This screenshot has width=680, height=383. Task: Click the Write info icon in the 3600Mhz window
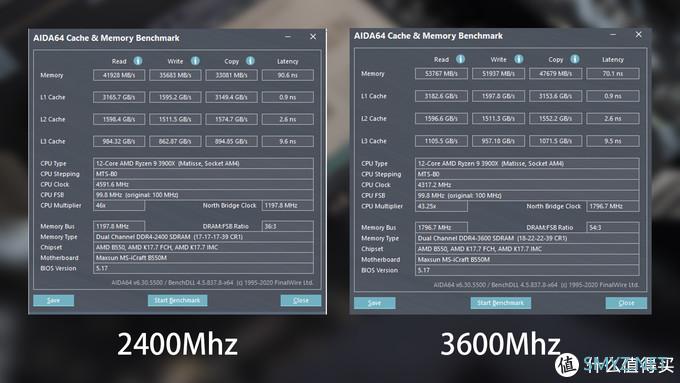[519, 59]
